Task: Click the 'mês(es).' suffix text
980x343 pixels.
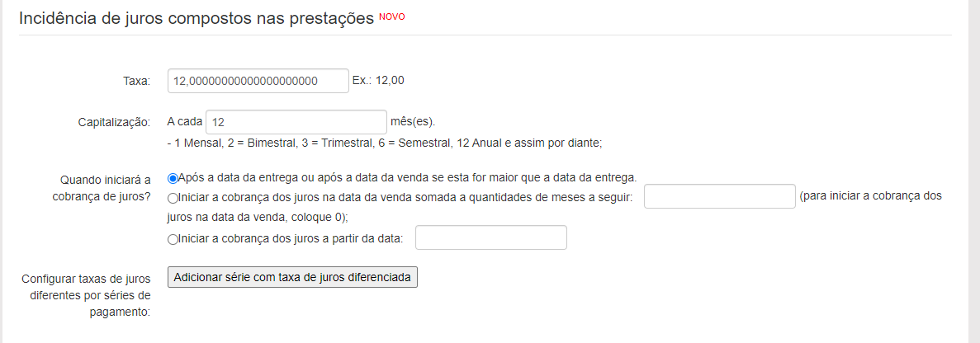Action: 412,122
